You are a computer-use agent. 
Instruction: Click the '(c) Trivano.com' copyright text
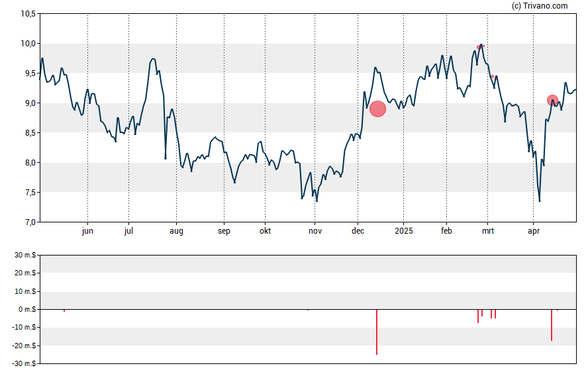pos(540,5)
